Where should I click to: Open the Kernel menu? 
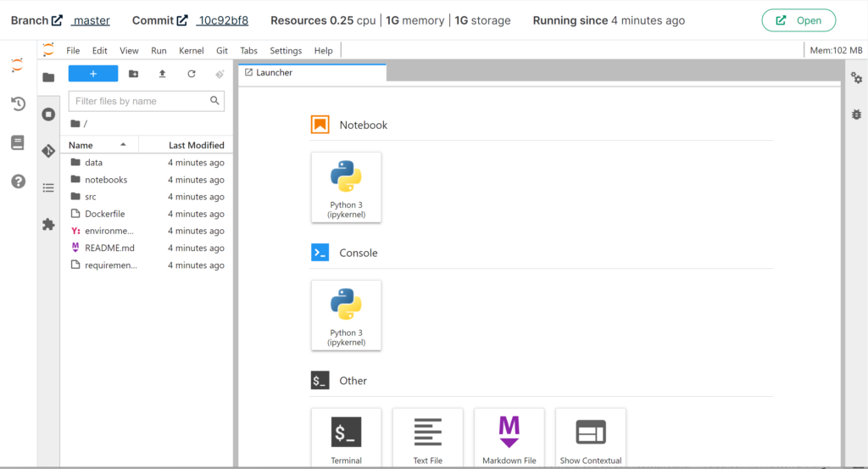191,51
